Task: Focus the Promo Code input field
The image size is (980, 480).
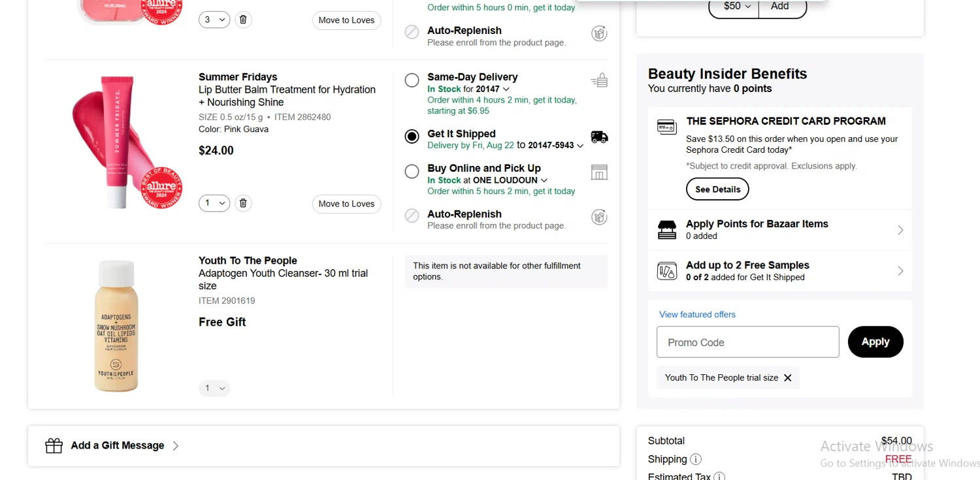Action: click(x=747, y=342)
